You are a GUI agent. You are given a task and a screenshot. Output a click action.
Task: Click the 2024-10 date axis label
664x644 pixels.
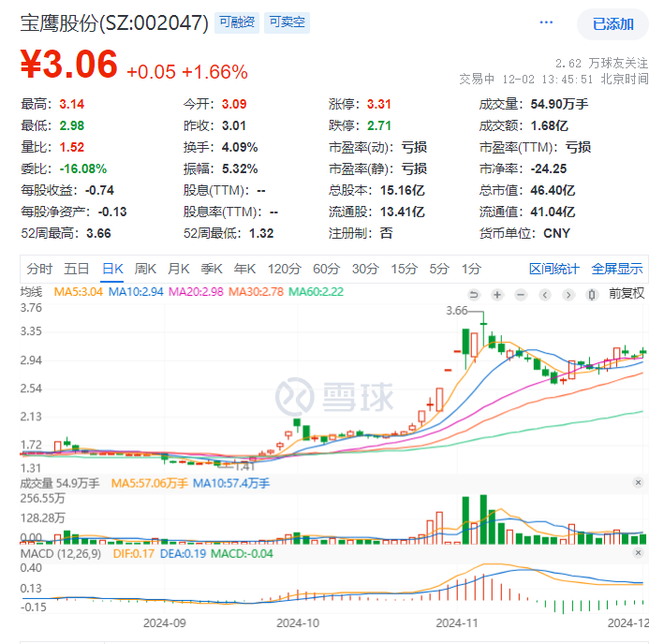coord(298,623)
